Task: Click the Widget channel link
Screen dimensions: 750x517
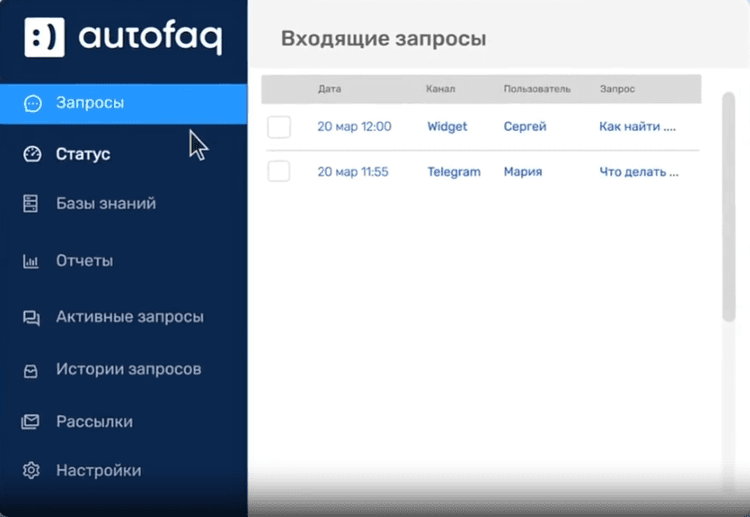Action: pos(447,127)
